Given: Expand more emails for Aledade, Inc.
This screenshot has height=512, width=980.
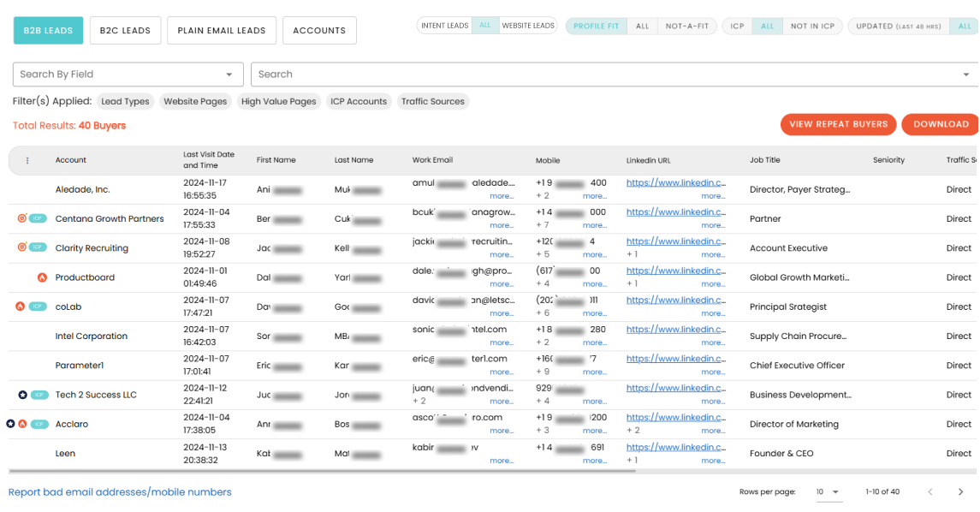Looking at the screenshot, I should point(502,196).
